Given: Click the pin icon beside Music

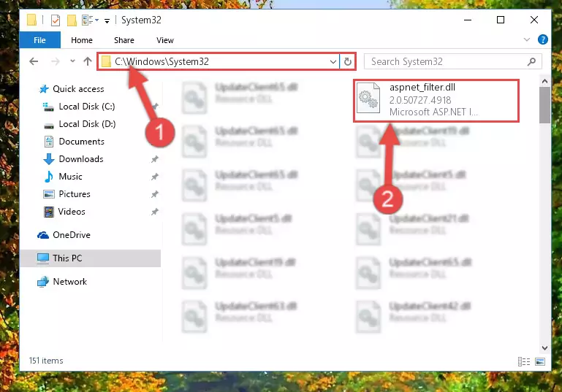Looking at the screenshot, I should 154,177.
